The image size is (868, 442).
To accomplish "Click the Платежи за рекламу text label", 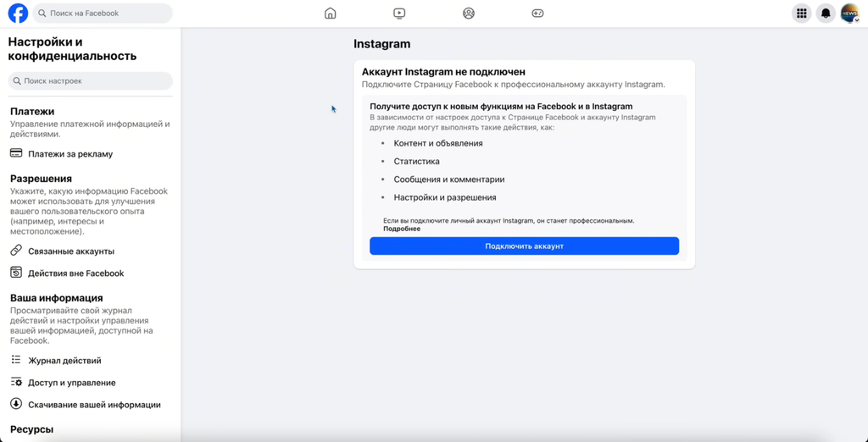I will click(70, 154).
